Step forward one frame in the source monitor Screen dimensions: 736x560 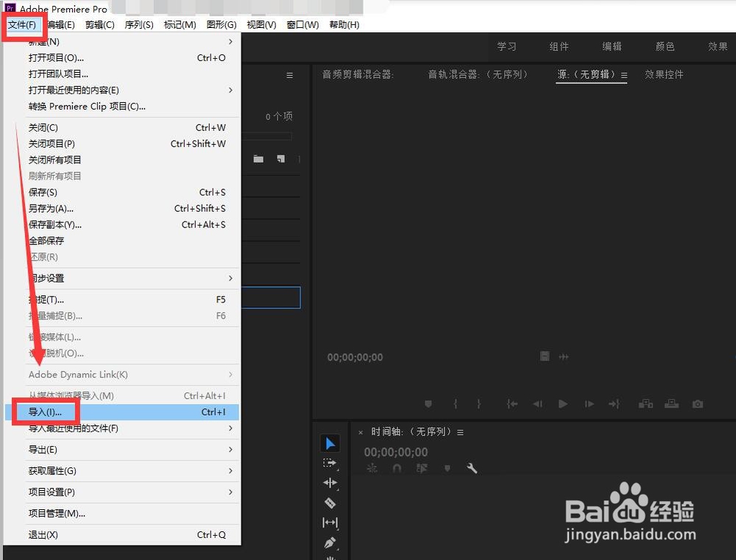click(589, 404)
